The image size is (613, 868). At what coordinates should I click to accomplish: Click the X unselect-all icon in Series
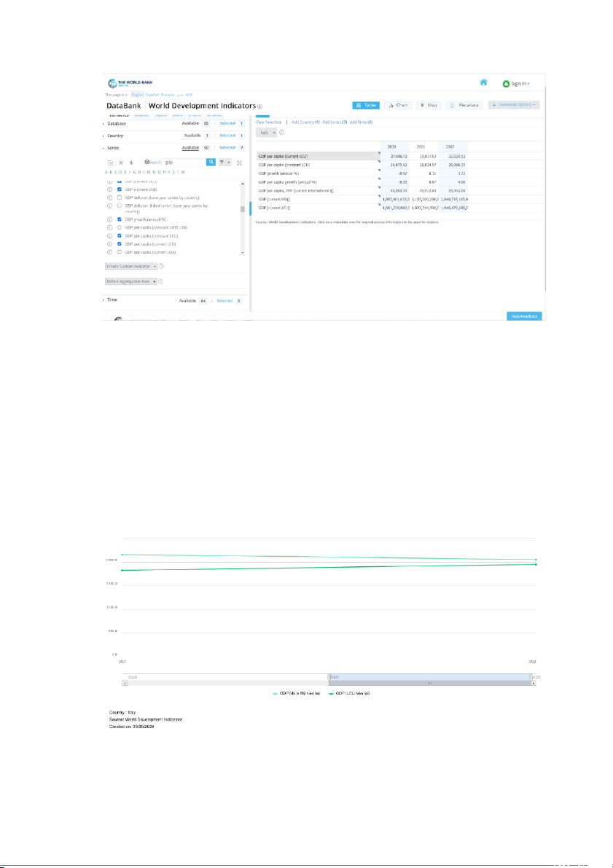point(120,162)
